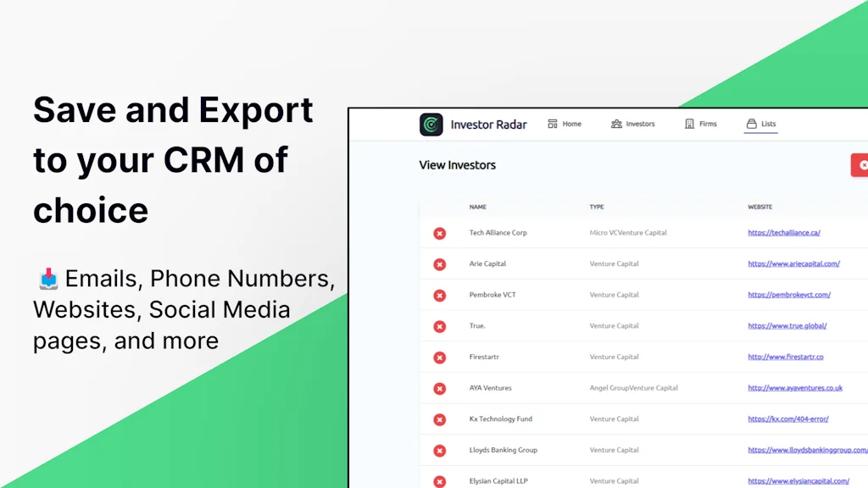Click the TYPE column header
The image size is (868, 488).
(x=596, y=206)
